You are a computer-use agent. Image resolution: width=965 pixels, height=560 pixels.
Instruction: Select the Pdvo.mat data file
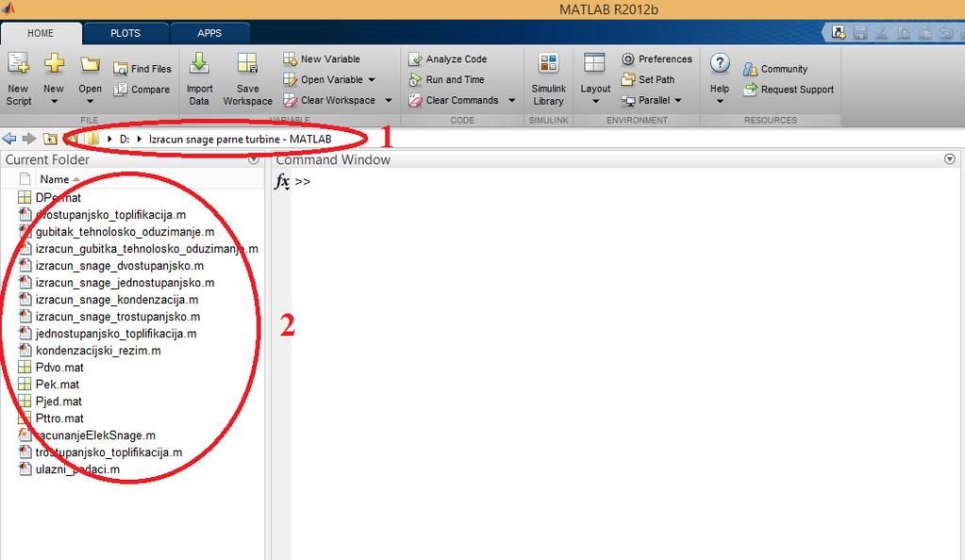tap(59, 368)
